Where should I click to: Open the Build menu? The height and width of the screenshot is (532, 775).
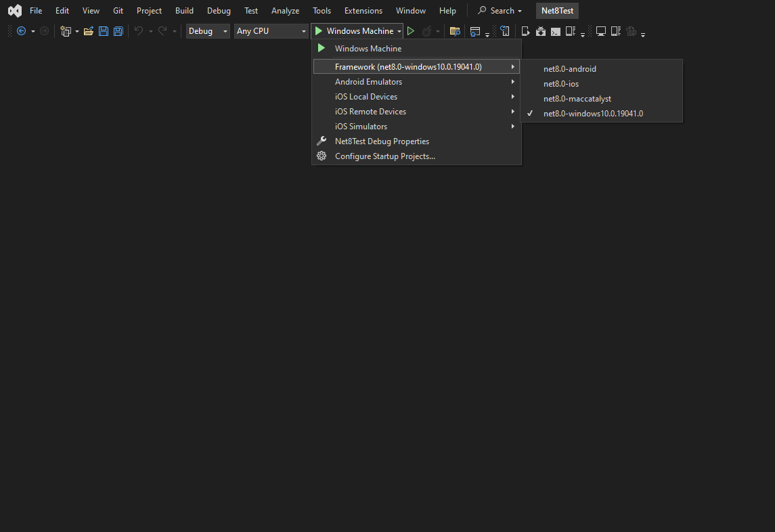tap(184, 10)
